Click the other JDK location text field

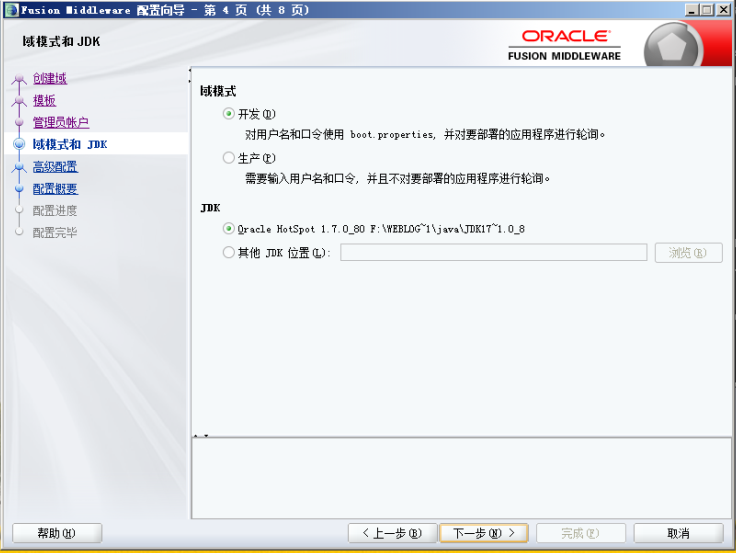(x=493, y=253)
